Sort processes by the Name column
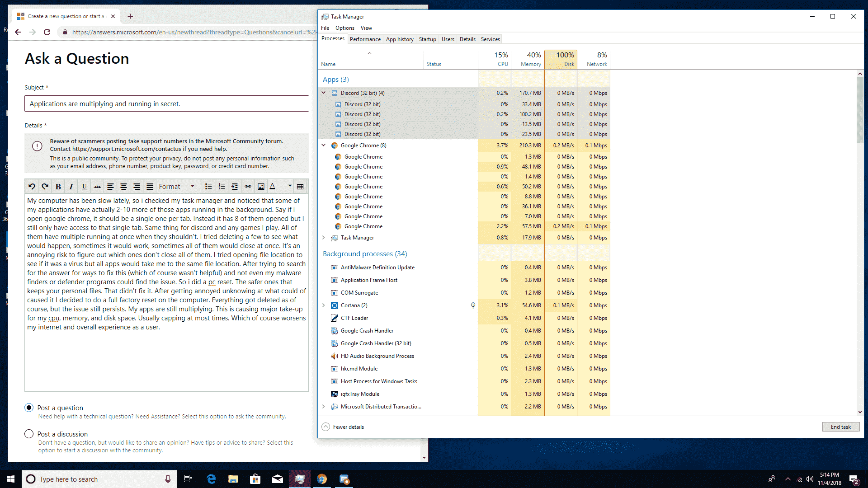Screen dimensions: 868x488 371,59
